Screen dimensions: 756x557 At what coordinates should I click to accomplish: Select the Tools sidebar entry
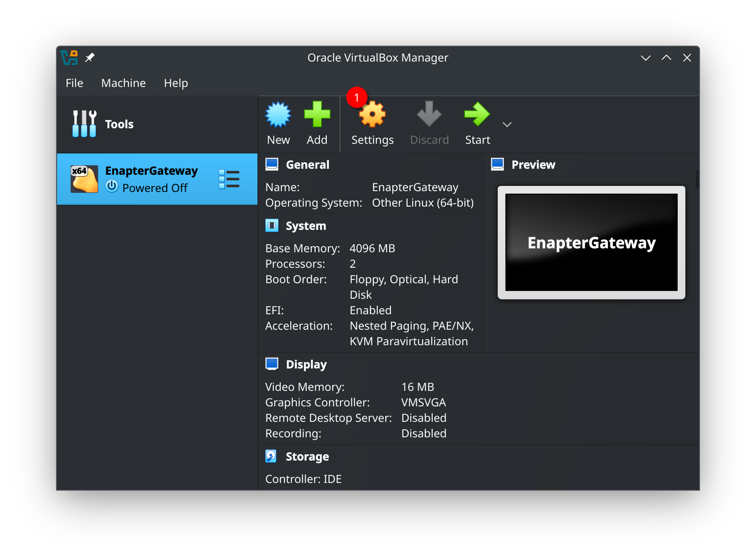click(119, 124)
